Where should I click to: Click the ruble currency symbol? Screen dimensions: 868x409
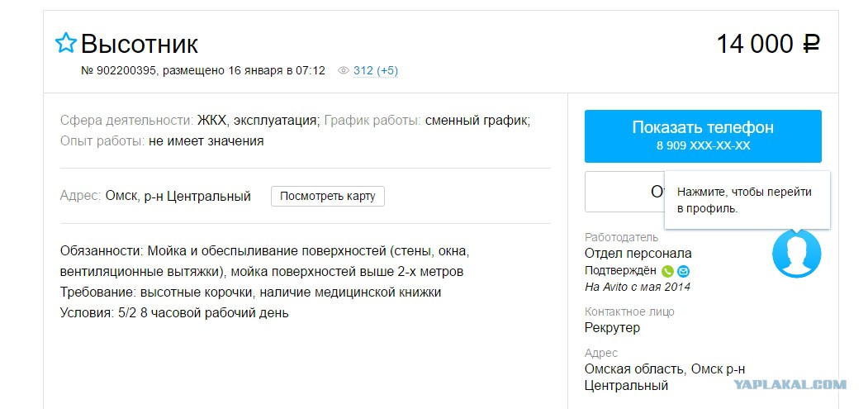pos(811,44)
